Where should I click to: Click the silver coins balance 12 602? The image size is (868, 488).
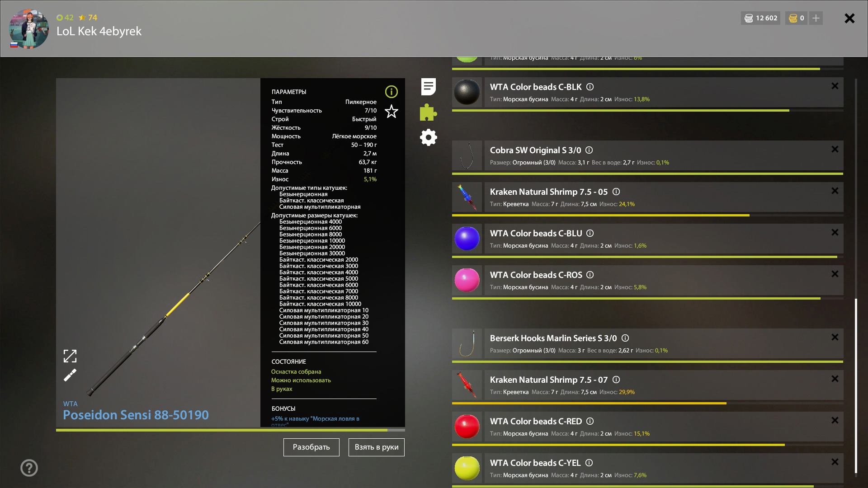[761, 18]
